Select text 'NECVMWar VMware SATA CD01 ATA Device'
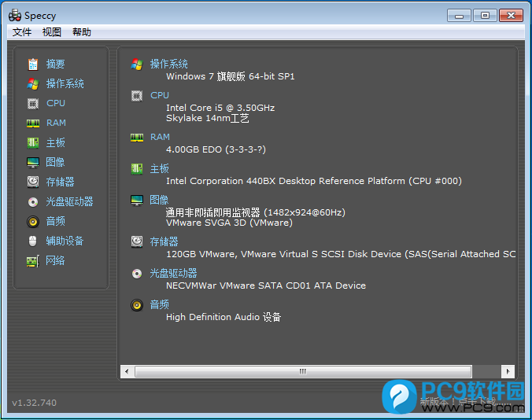 point(266,286)
